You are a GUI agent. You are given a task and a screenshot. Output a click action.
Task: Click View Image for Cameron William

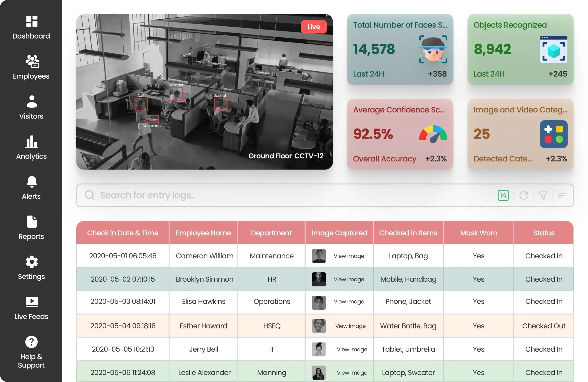click(x=349, y=256)
